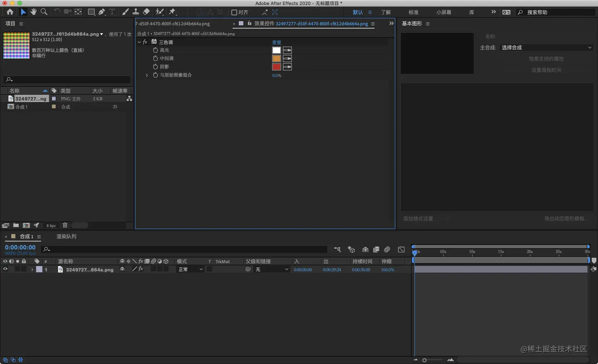Viewport: 598px width, 364px height.
Task: Open the 项目 panel menu
Action: point(21,24)
